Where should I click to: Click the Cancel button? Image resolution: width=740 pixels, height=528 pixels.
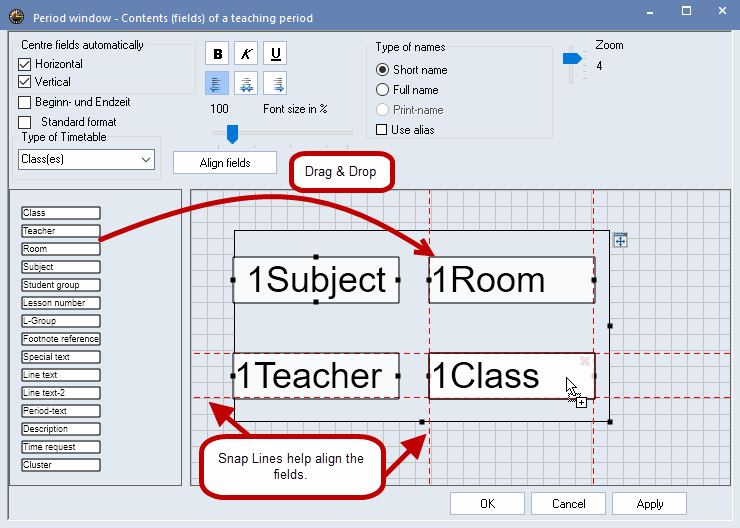[568, 504]
